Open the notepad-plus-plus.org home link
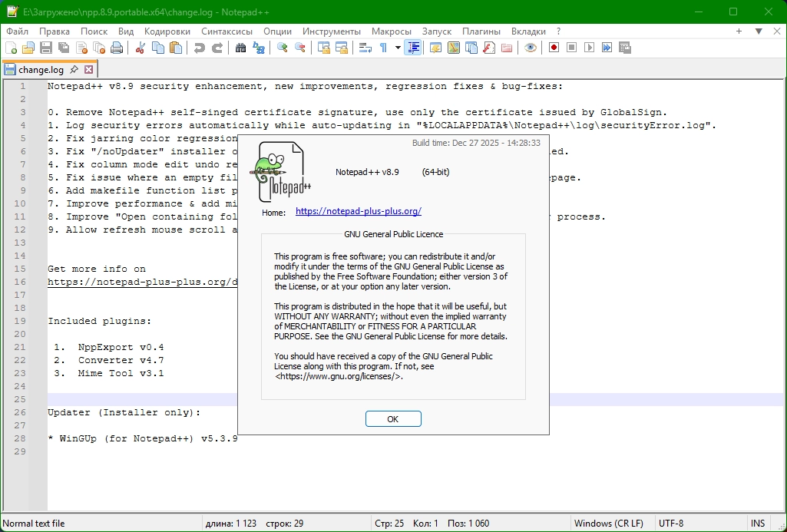The width and height of the screenshot is (787, 532). 359,211
